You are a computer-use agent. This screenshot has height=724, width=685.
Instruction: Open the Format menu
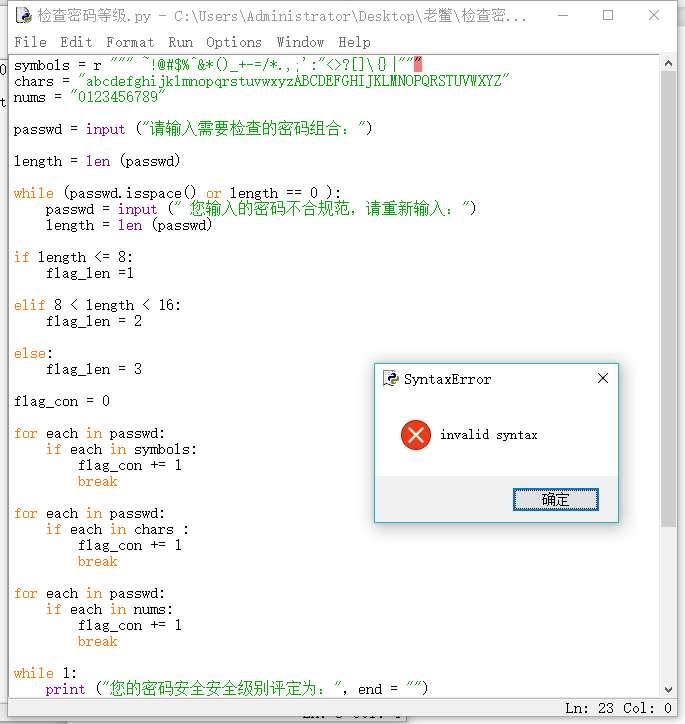tap(130, 42)
